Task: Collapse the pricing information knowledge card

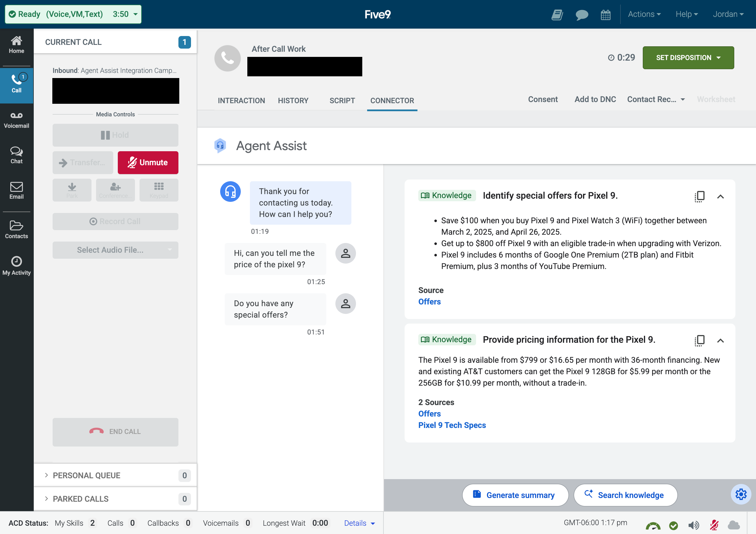Action: 721,340
